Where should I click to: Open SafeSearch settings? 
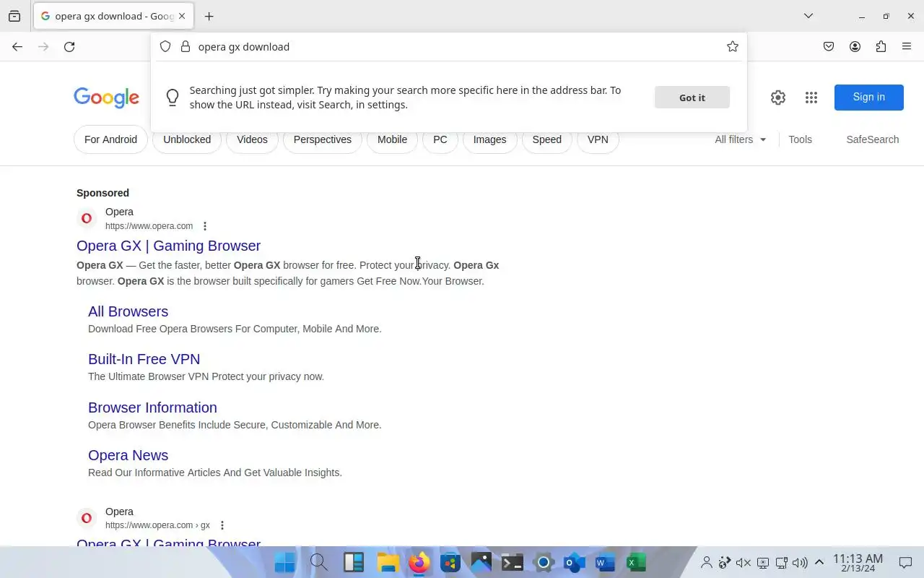872,139
